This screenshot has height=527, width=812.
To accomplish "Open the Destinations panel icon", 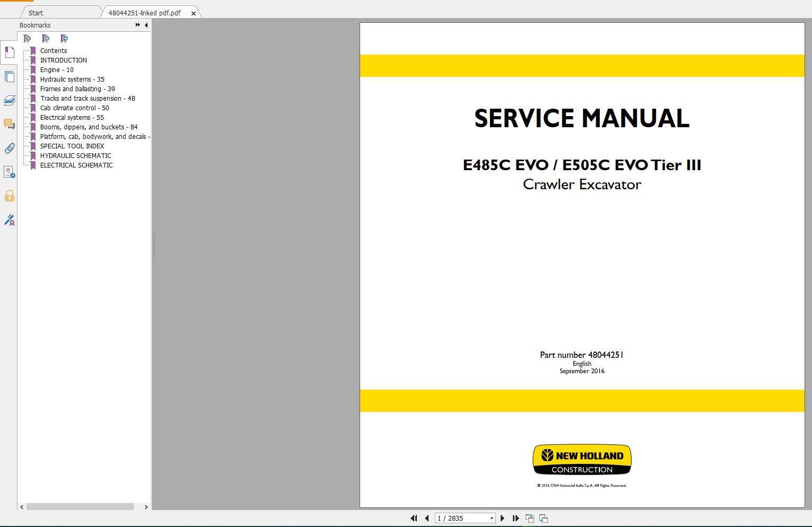I will (x=9, y=172).
